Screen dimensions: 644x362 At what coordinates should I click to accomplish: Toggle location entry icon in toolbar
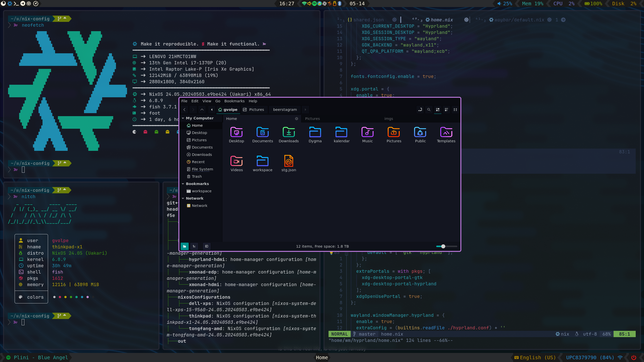[420, 110]
